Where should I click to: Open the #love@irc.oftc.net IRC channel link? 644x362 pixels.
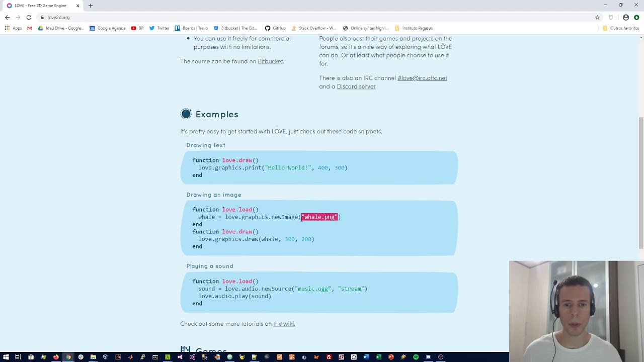pos(422,78)
